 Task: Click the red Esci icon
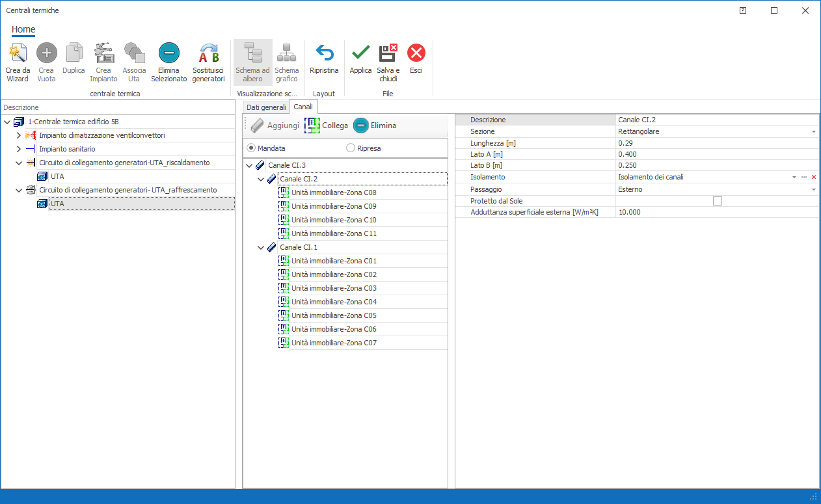tap(416, 53)
